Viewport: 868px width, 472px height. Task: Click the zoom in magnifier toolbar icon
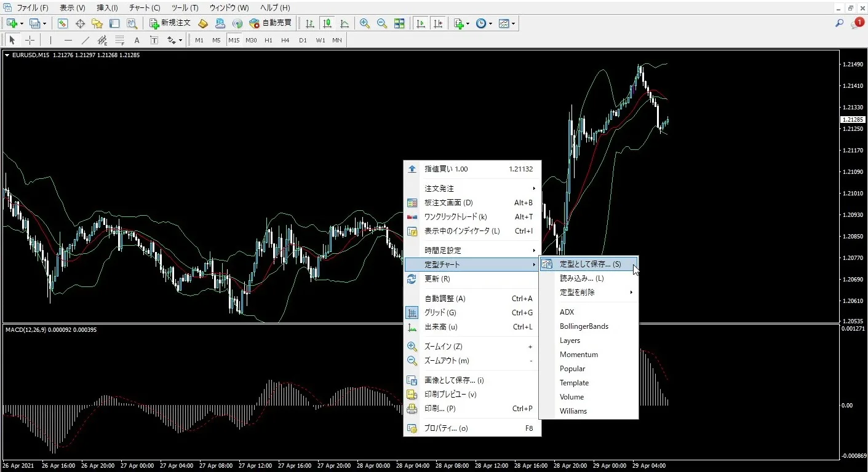click(x=365, y=23)
